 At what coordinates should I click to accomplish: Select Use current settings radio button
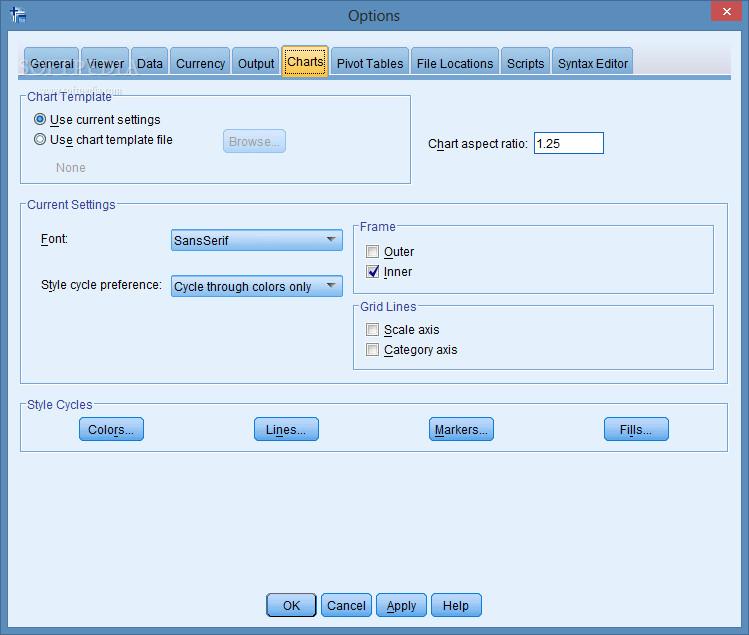[x=40, y=119]
